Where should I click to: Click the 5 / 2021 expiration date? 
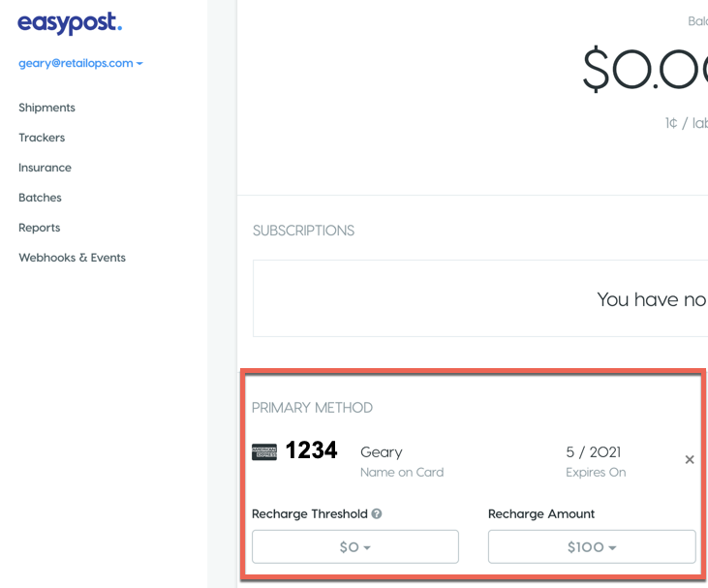593,451
